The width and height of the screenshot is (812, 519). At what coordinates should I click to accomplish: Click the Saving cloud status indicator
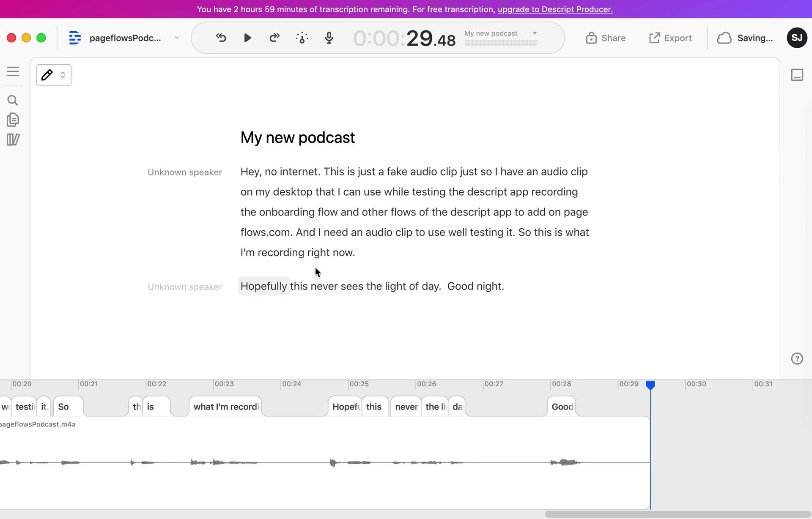[x=745, y=38]
